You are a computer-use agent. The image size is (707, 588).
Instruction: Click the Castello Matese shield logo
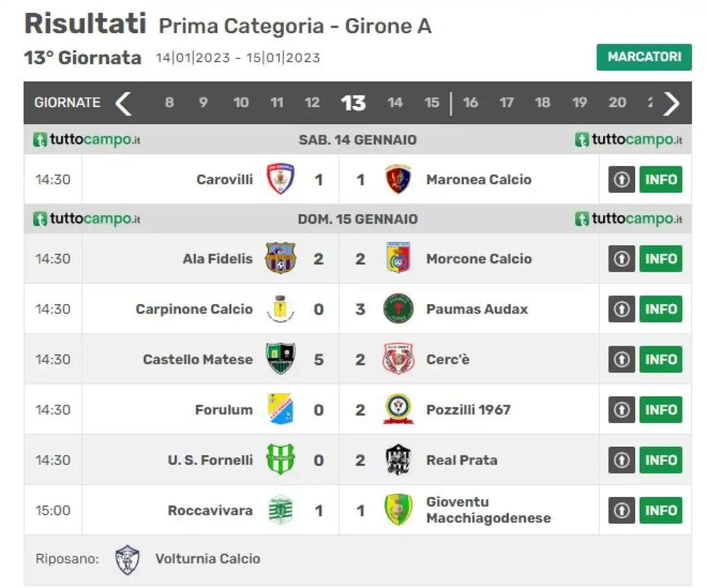point(281,359)
